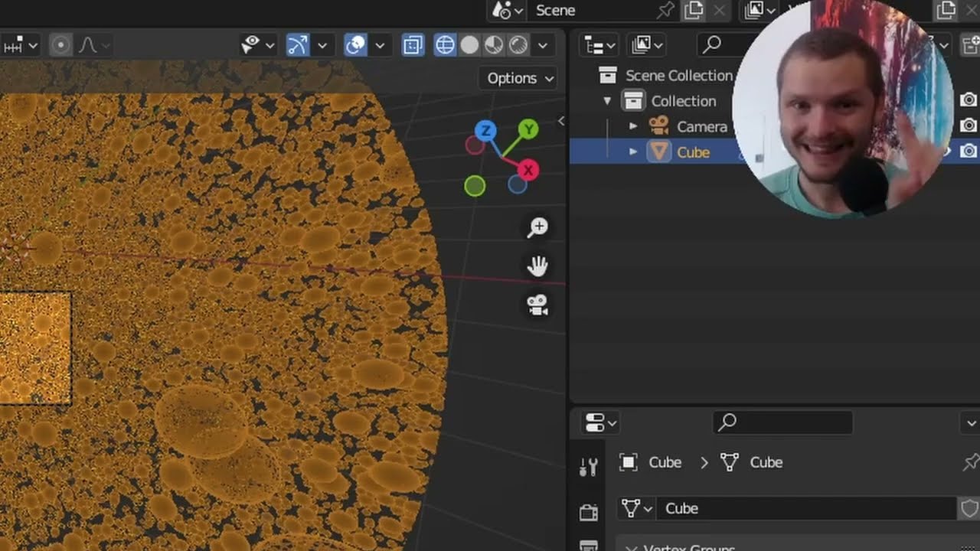Pin the scene with the pin icon

coord(665,11)
